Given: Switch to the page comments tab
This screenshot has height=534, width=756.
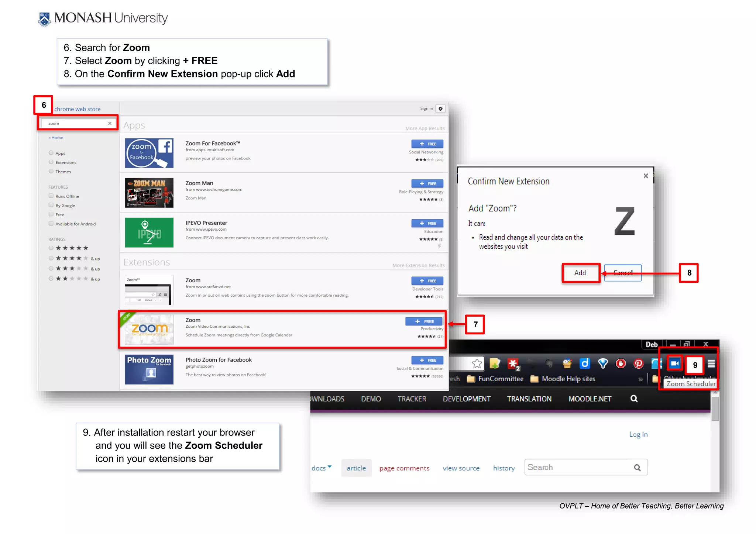Looking at the screenshot, I should pos(404,468).
